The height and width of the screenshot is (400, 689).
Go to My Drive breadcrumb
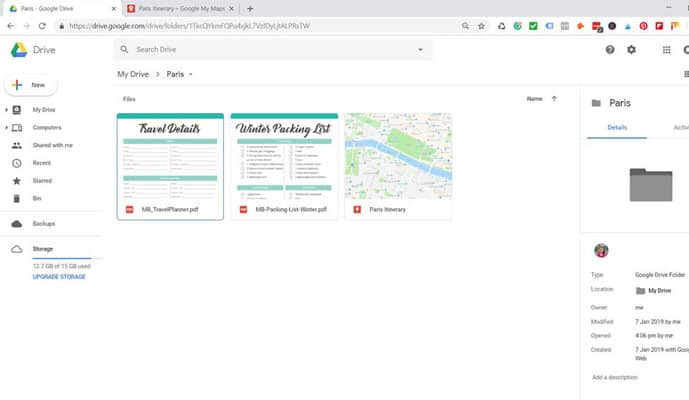(x=133, y=74)
